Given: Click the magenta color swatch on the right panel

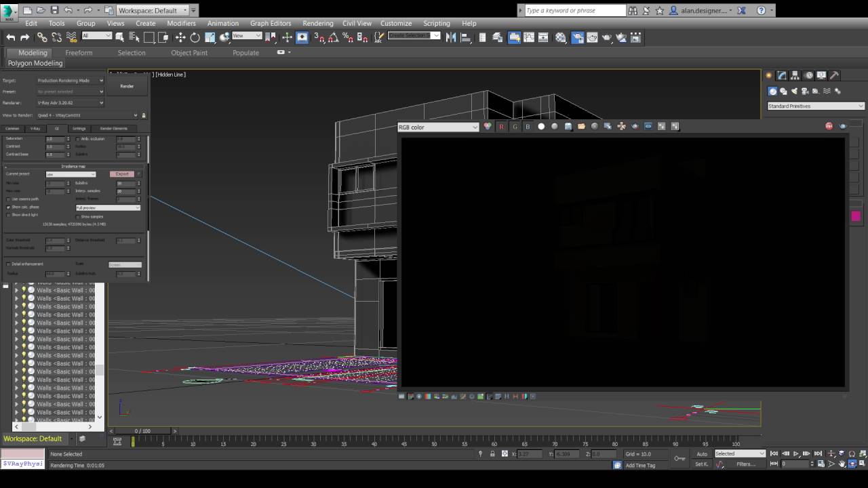Looking at the screenshot, I should [x=856, y=216].
